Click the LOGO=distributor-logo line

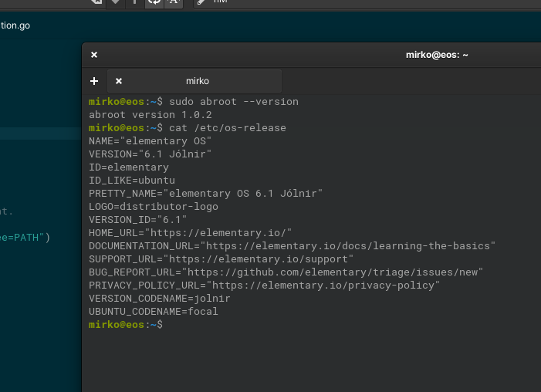[x=154, y=207]
